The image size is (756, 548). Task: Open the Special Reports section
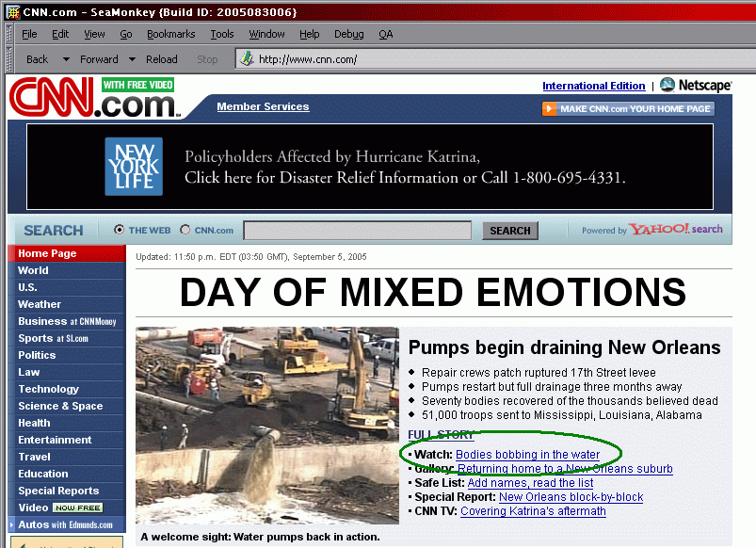coord(67,491)
